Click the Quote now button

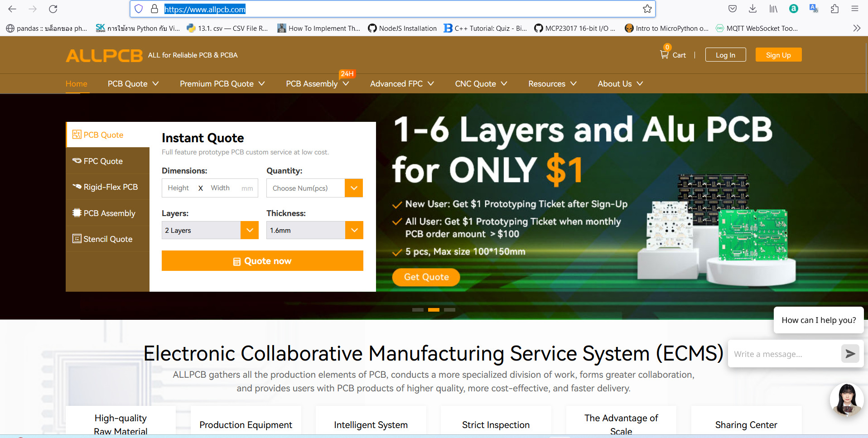(262, 261)
